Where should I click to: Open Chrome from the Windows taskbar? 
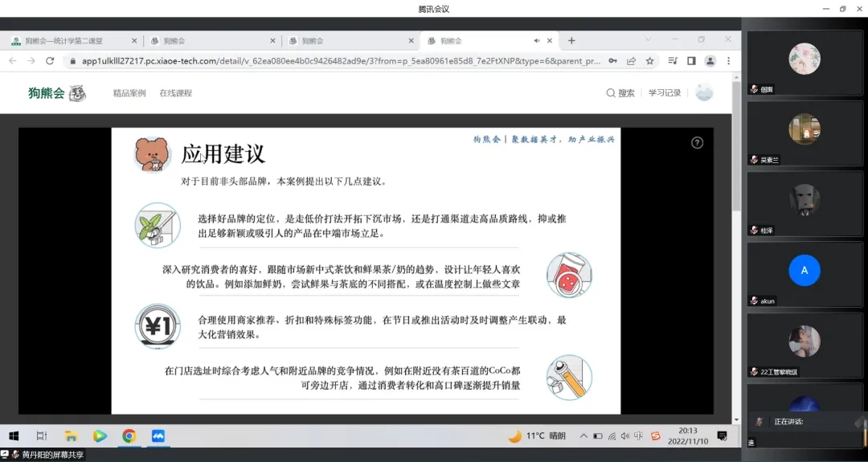click(x=129, y=436)
